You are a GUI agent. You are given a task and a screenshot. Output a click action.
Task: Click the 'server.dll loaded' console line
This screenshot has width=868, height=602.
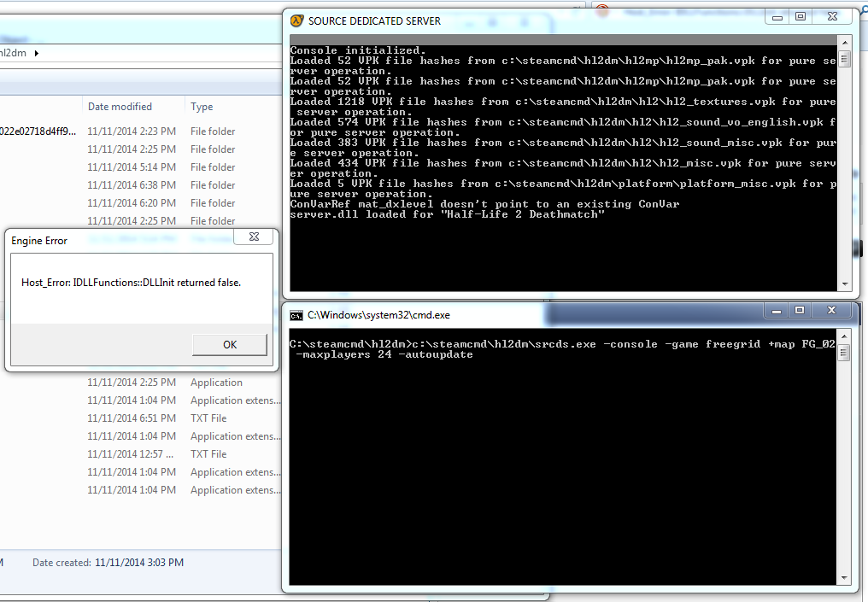click(448, 214)
